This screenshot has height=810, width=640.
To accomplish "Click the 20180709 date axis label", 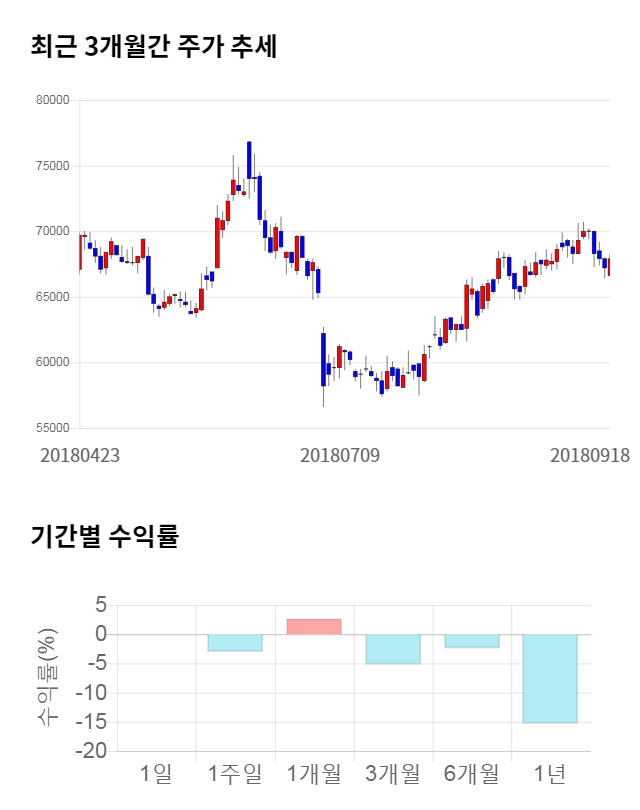I will point(340,455).
